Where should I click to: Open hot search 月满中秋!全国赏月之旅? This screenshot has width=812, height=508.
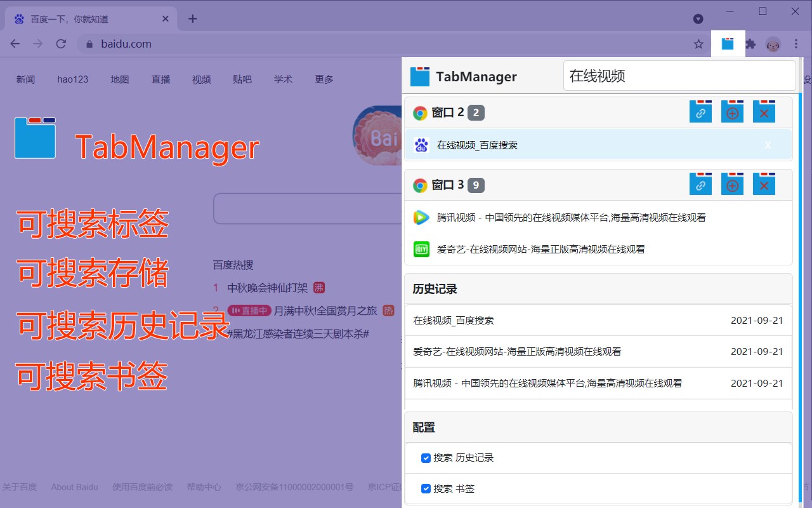pyautogui.click(x=325, y=311)
